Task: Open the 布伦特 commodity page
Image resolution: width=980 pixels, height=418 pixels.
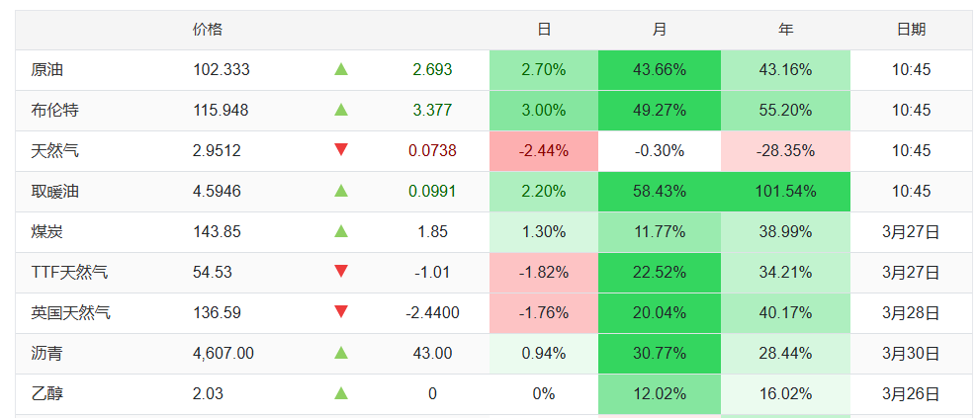Action: point(54,111)
